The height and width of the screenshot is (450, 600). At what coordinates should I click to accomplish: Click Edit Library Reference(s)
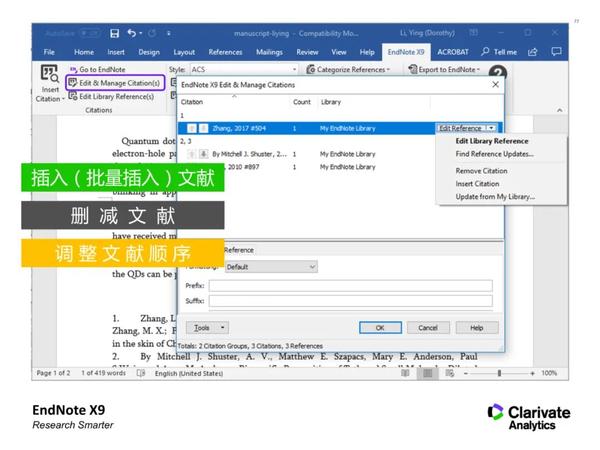tap(111, 96)
